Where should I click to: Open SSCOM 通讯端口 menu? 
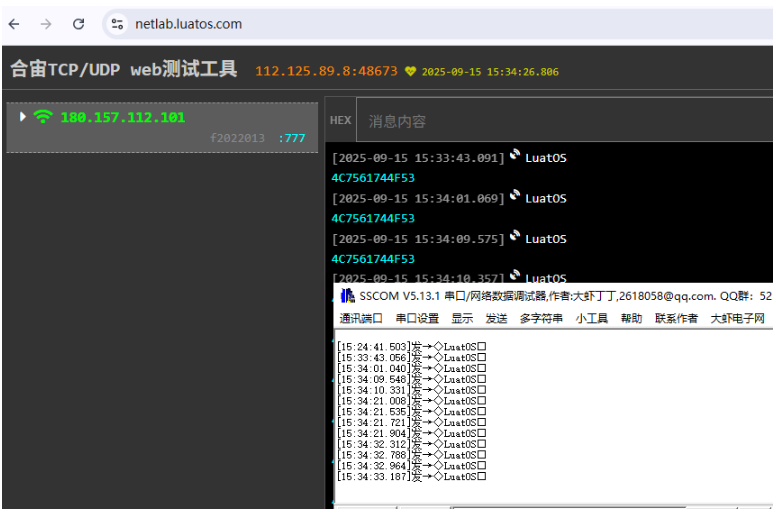coord(361,318)
